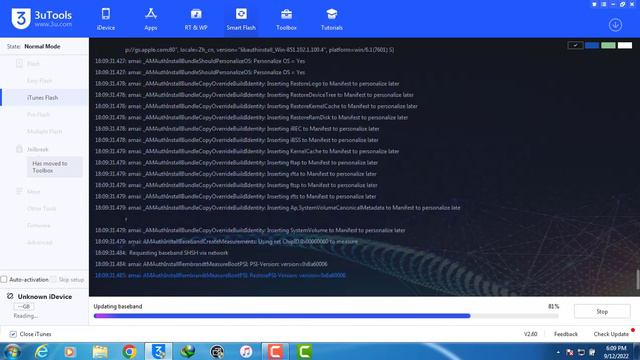Select the green log theme swatch
Viewport: 640px width, 360px height.
608,45
